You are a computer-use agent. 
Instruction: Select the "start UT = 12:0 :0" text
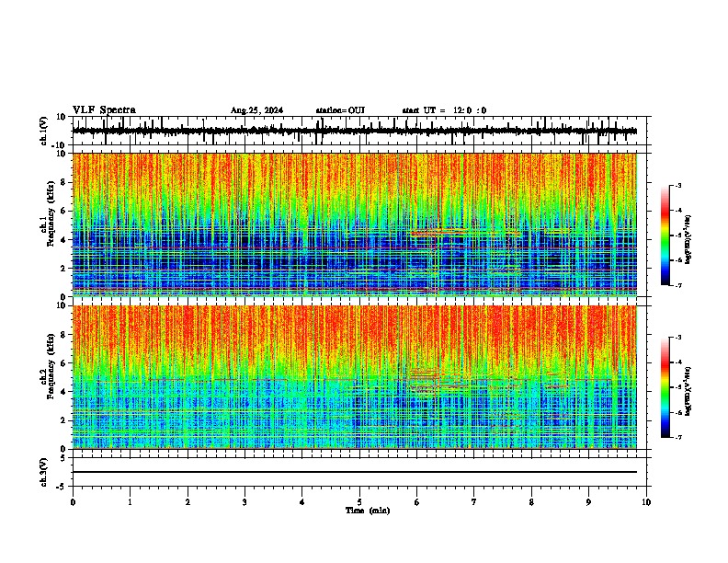(444, 110)
